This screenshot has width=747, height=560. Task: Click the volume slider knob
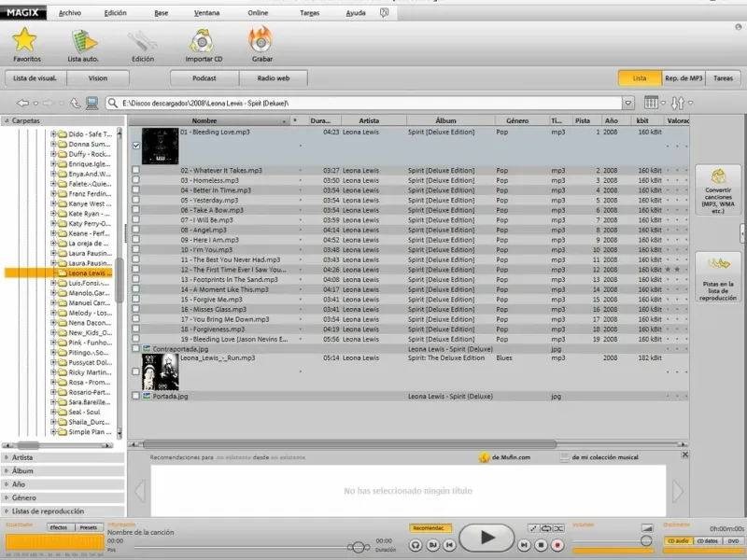coord(646,540)
